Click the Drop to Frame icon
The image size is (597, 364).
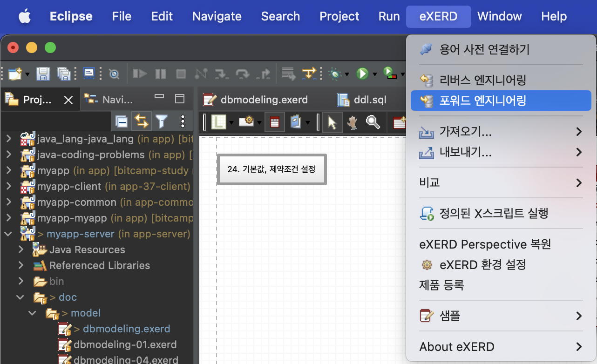(x=289, y=74)
